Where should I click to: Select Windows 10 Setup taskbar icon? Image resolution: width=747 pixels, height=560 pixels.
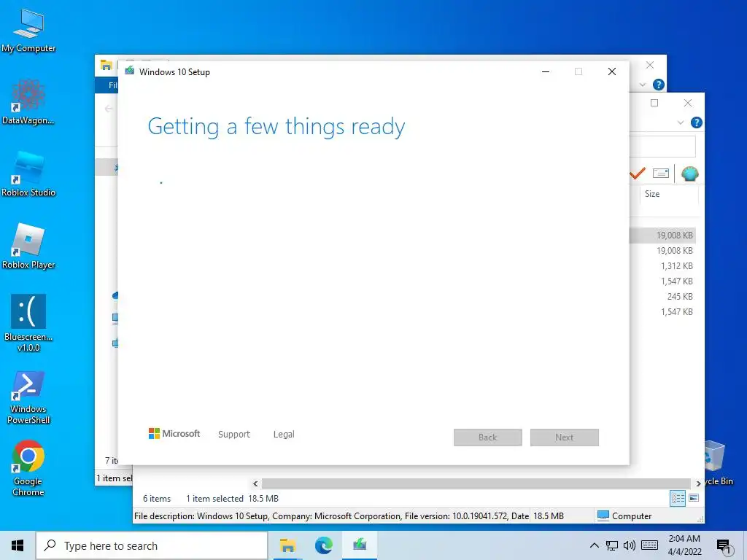point(360,545)
